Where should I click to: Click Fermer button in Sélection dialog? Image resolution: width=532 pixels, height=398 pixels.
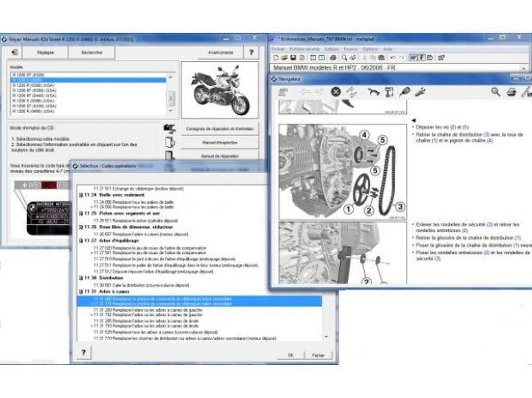318,355
